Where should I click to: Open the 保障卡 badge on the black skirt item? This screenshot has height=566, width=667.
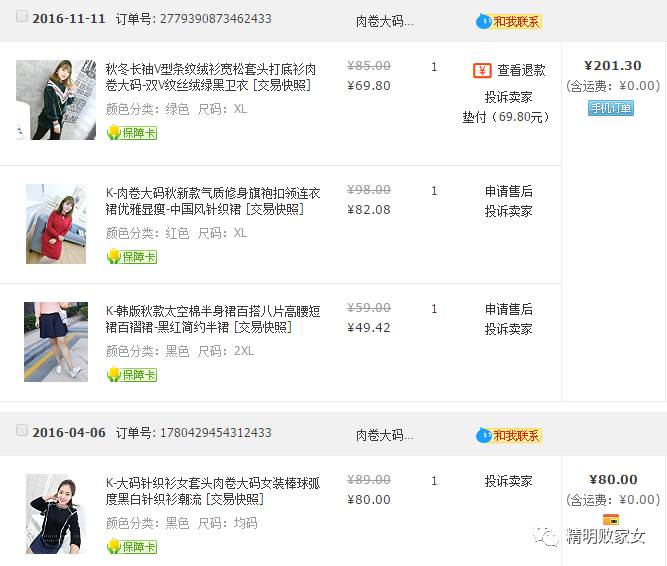click(131, 375)
